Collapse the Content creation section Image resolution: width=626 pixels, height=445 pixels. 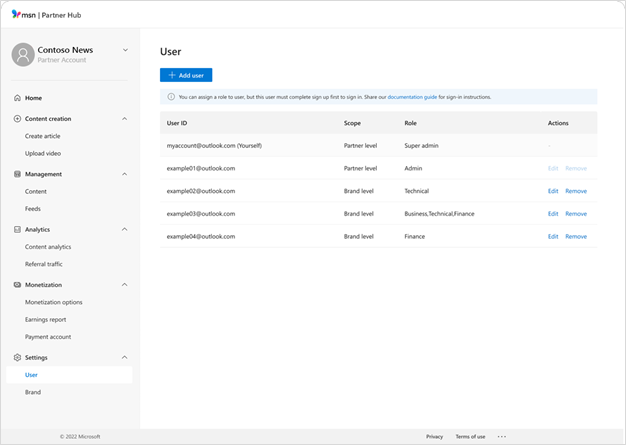click(124, 119)
